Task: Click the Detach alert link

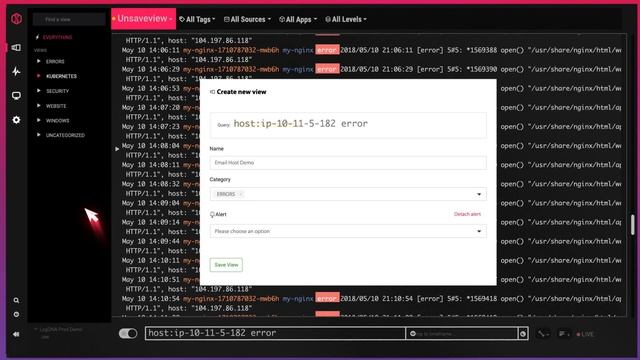Action: click(x=467, y=214)
